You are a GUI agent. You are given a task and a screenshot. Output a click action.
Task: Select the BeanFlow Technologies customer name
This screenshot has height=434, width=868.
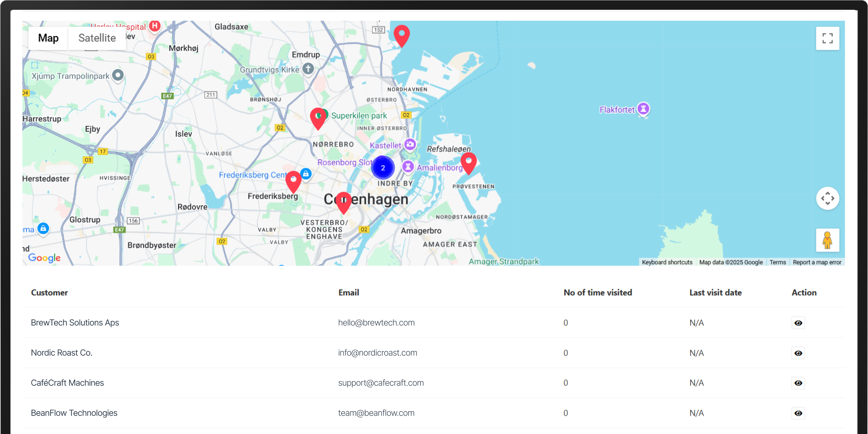tap(74, 413)
